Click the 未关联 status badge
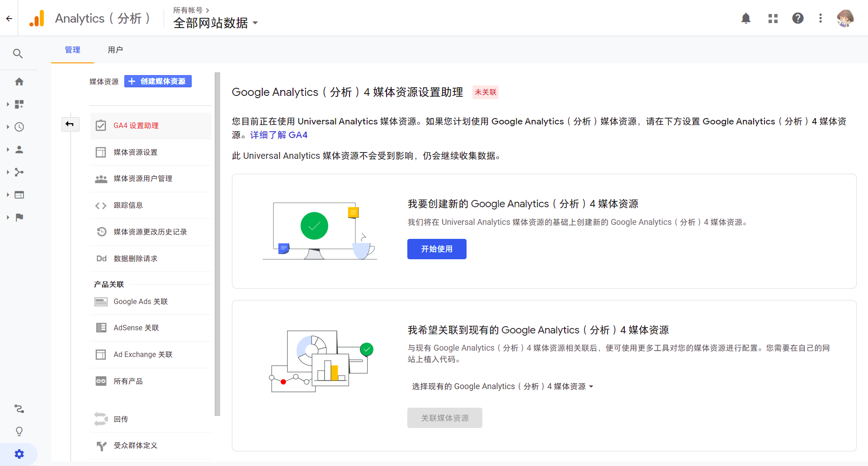Viewport: 868px width, 466px height. tap(486, 92)
